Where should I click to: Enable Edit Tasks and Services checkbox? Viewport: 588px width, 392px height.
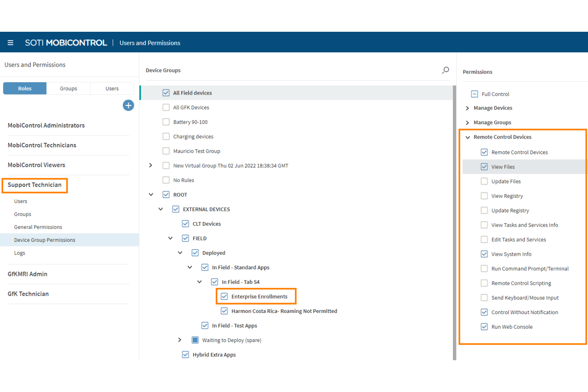click(484, 239)
